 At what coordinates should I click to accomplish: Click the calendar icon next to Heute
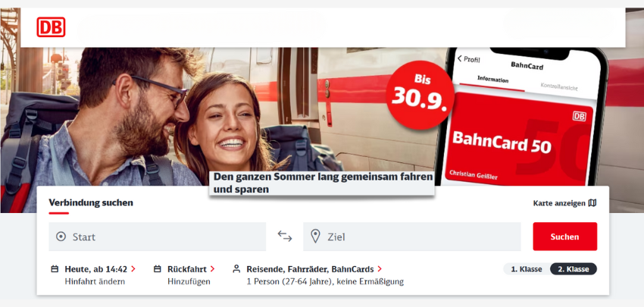click(55, 269)
